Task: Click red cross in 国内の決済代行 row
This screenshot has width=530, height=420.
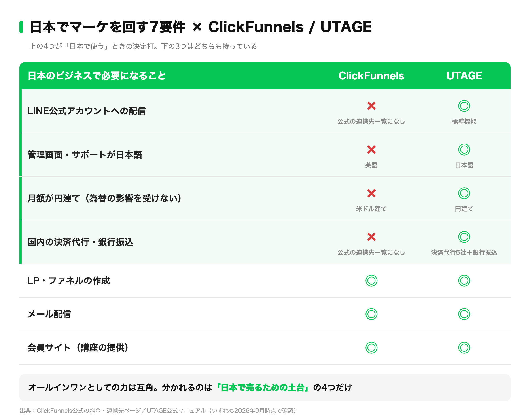Action: (371, 237)
